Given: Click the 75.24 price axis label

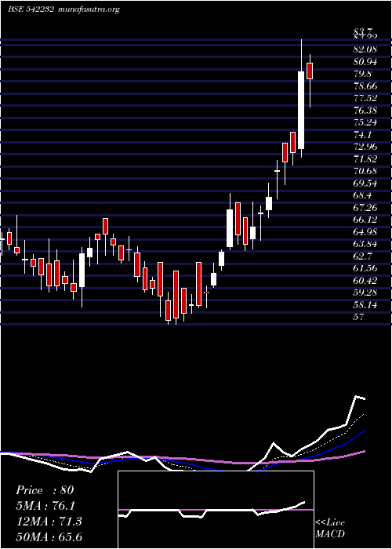Looking at the screenshot, I should [x=365, y=122].
